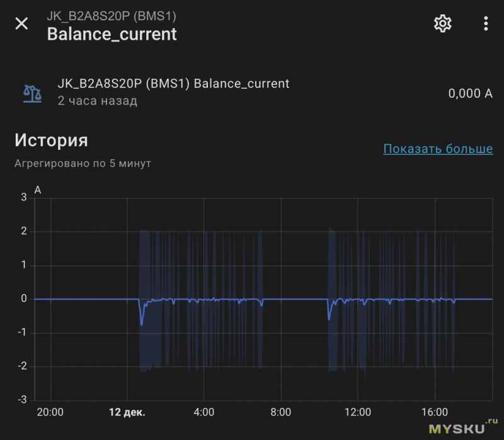Image resolution: width=504 pixels, height=440 pixels.
Task: Select the 20:00 time axis label
Action: (x=50, y=413)
